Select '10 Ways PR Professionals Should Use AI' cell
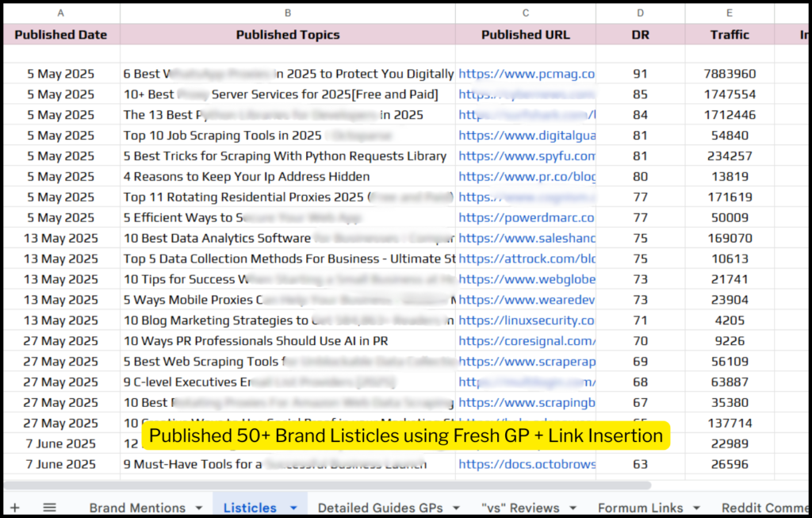The image size is (812, 518). click(287, 341)
